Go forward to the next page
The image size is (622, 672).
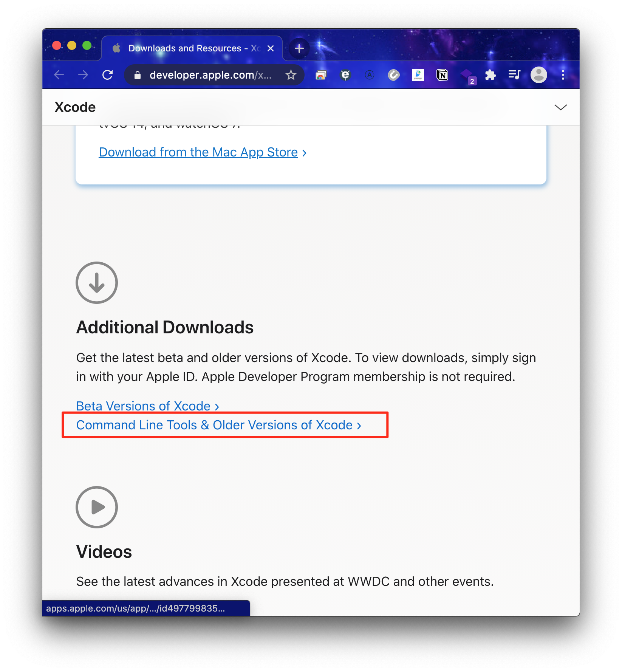click(x=83, y=75)
